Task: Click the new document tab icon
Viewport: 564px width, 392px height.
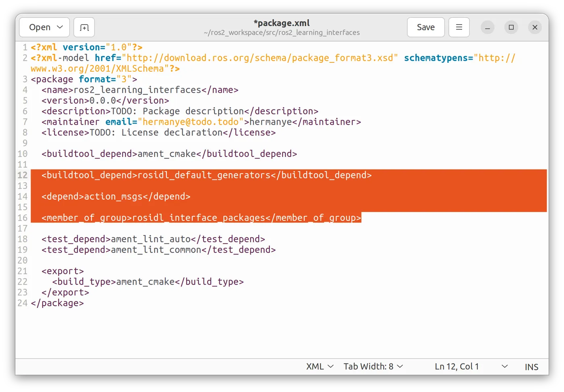Action: pyautogui.click(x=84, y=27)
